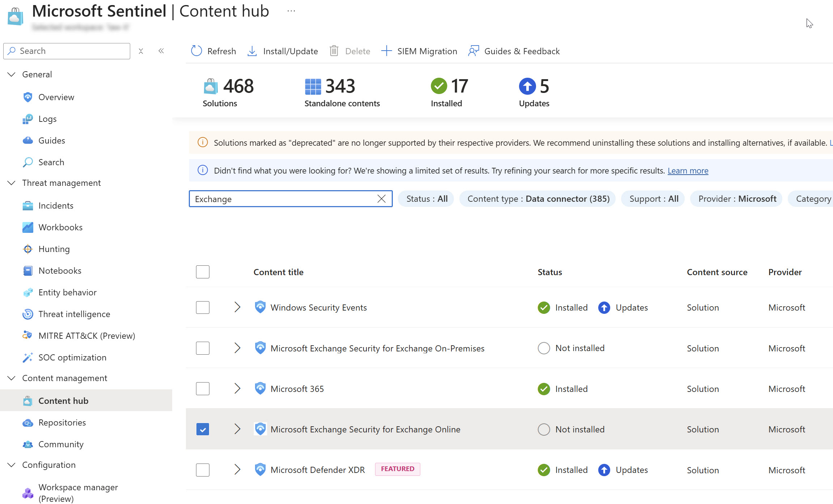Expand the Exchange Online solution row
Image resolution: width=833 pixels, height=504 pixels.
point(237,429)
